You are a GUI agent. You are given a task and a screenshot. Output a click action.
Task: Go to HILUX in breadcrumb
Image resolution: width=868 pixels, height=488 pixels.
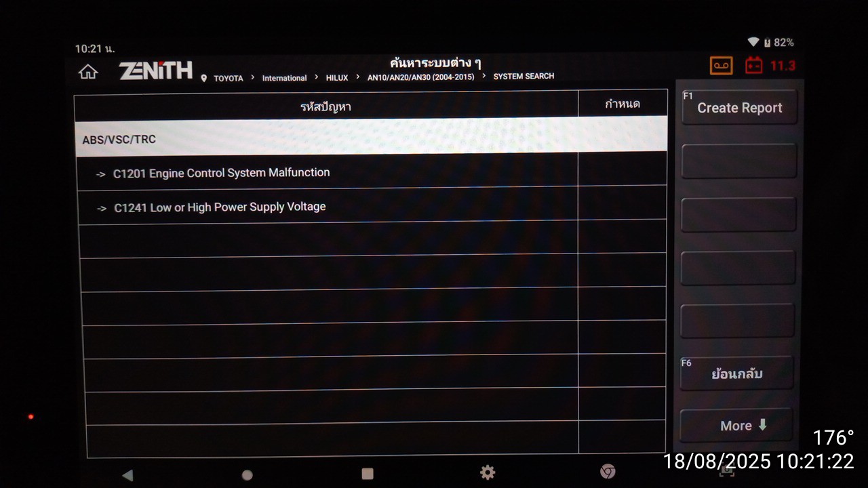pyautogui.click(x=336, y=78)
